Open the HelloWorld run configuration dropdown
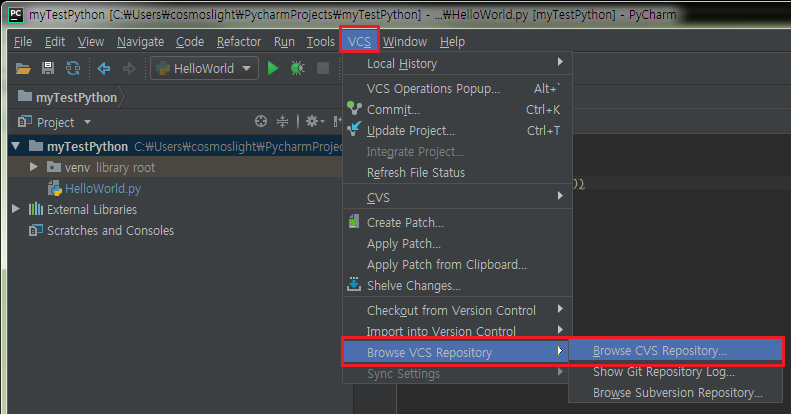The width and height of the screenshot is (791, 414). point(205,68)
